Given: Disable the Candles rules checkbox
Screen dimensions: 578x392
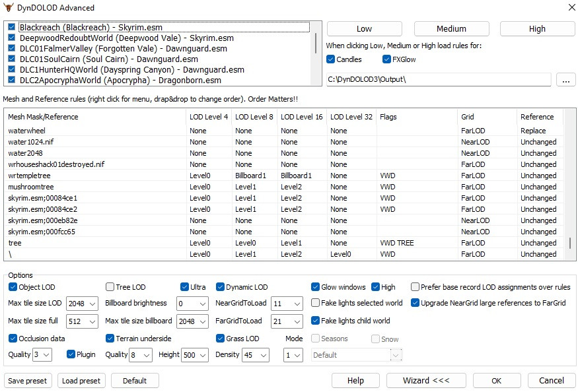Looking at the screenshot, I should pyautogui.click(x=331, y=59).
